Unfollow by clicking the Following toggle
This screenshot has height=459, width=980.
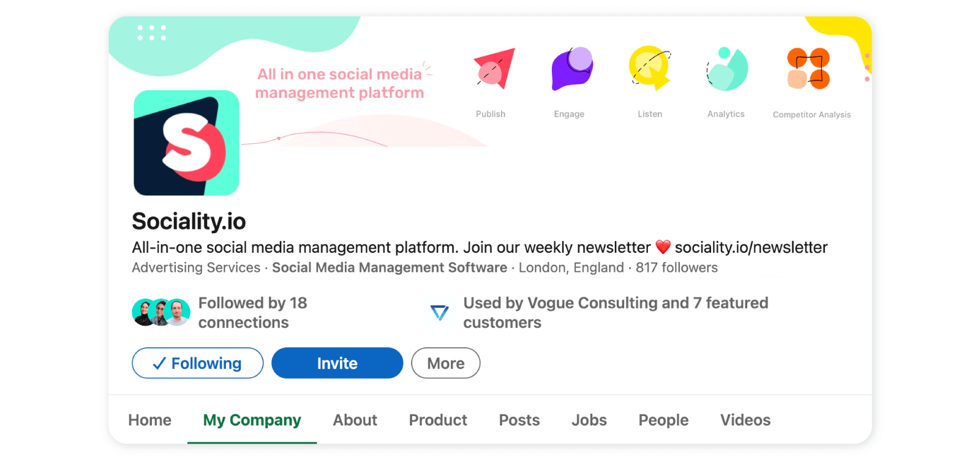[x=197, y=363]
